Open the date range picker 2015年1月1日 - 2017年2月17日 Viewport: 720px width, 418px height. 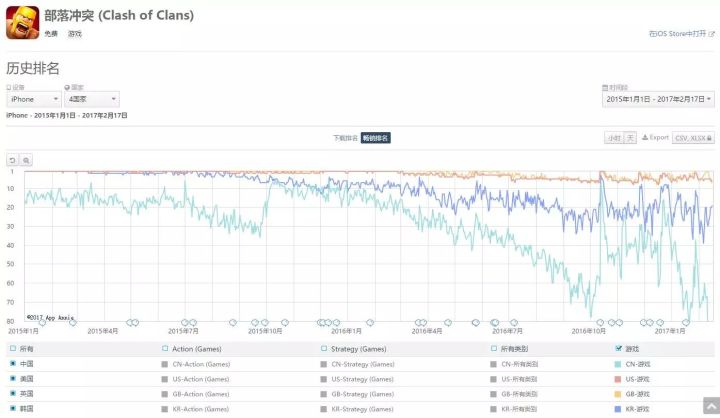[658, 99]
